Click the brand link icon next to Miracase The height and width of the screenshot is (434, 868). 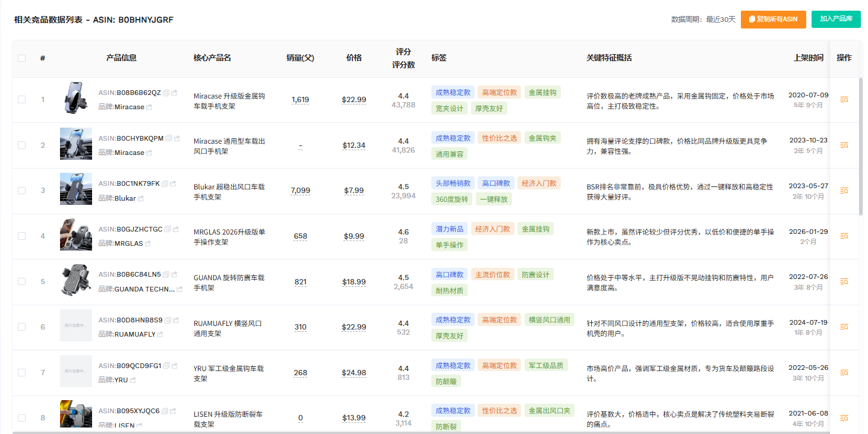pos(149,107)
